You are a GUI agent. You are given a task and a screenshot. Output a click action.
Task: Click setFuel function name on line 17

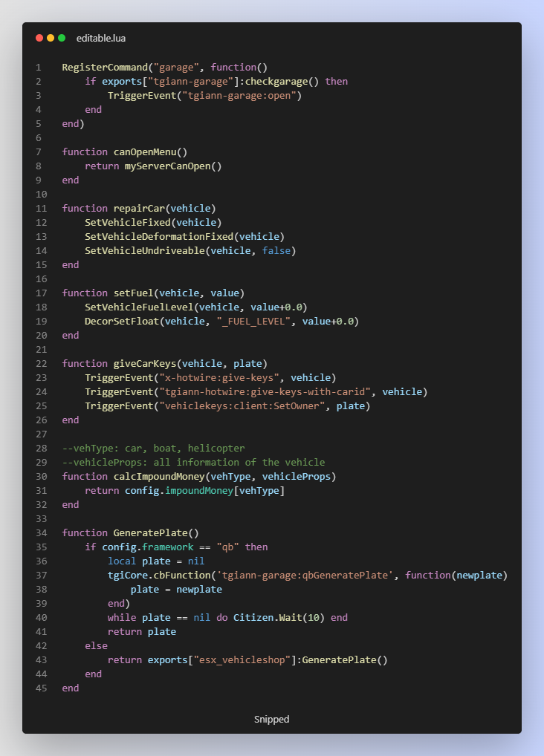(133, 293)
